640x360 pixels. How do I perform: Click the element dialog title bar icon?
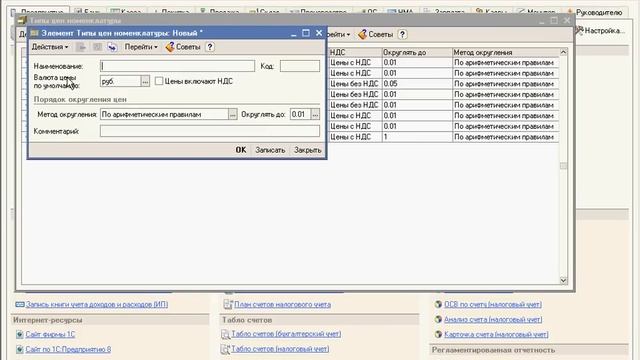pyautogui.click(x=35, y=33)
